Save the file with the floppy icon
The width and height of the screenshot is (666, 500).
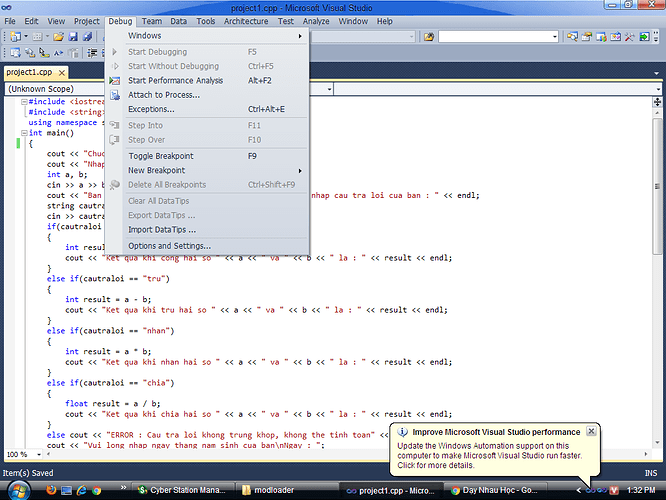coord(73,37)
